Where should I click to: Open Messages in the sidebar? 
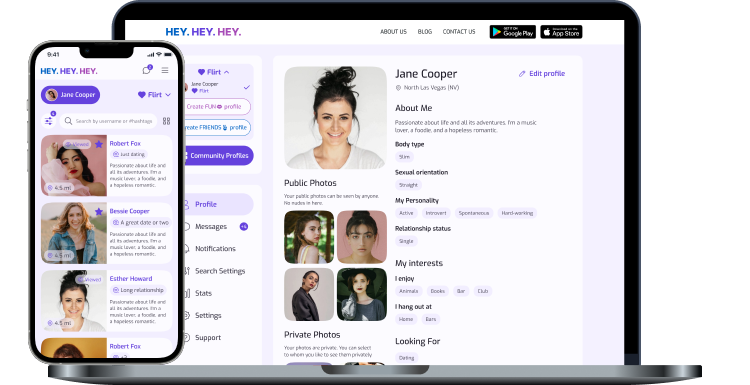click(210, 227)
